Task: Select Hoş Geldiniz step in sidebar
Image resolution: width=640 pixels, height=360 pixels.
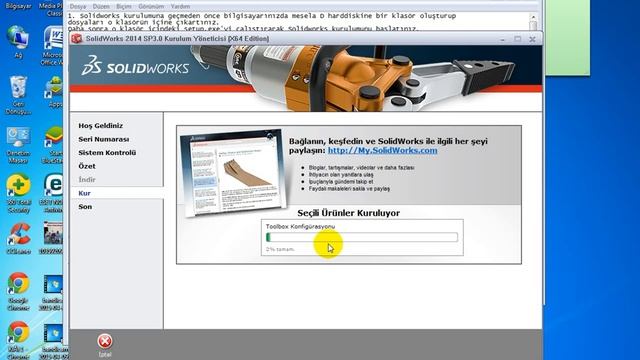Action: click(100, 126)
